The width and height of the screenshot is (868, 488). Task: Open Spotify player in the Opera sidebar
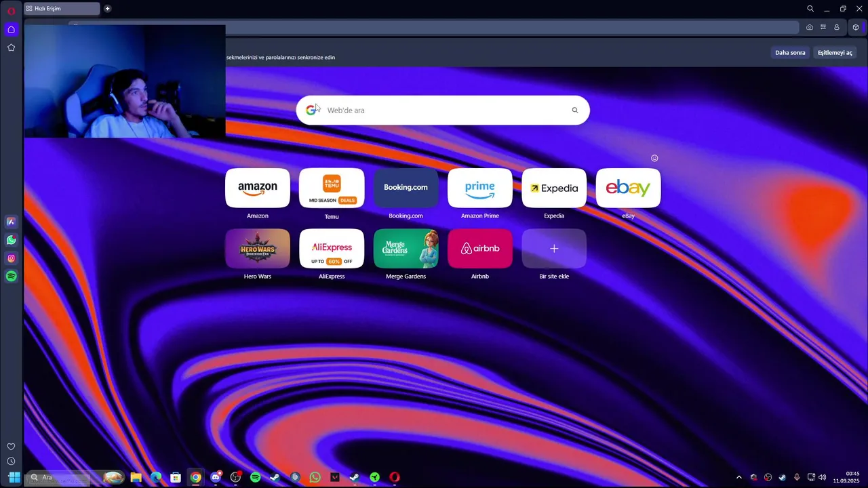pyautogui.click(x=11, y=277)
